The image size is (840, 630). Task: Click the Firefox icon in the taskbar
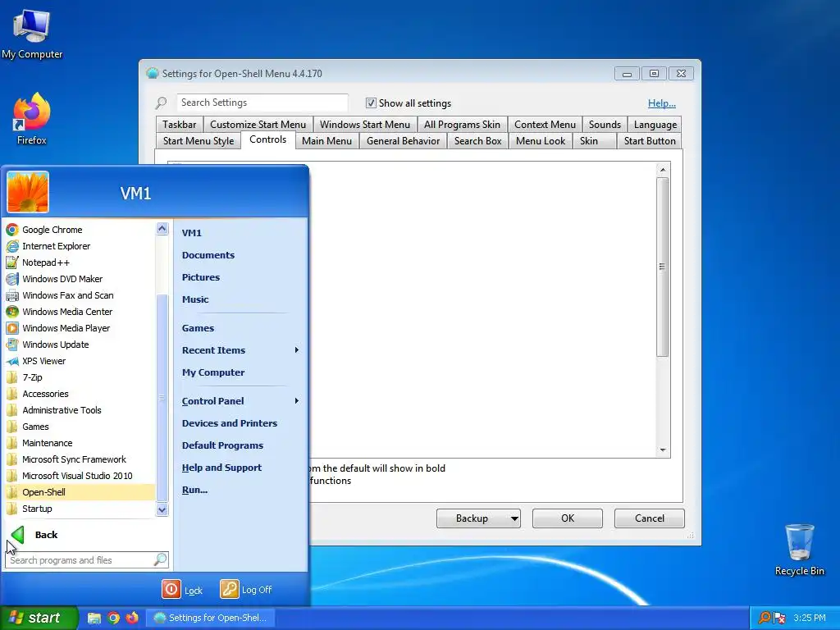pos(132,618)
